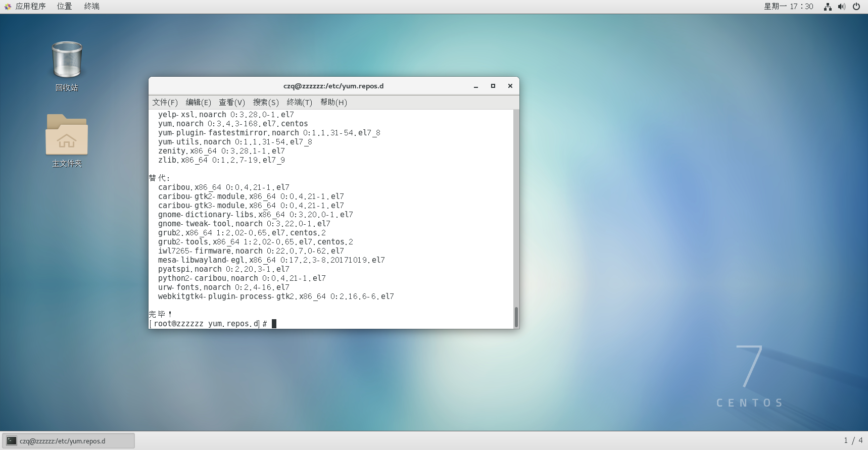
Task: Click the pyatspi.noarch package line
Action: (x=224, y=269)
